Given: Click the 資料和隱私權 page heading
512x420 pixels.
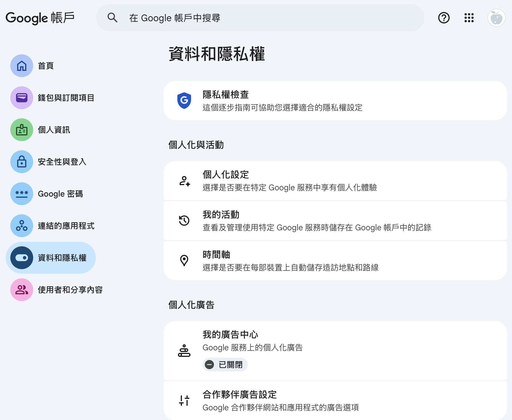Looking at the screenshot, I should click(217, 54).
